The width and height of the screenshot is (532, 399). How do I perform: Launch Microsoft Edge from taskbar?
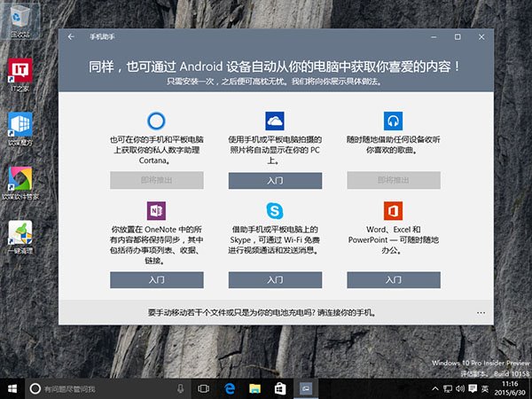click(x=230, y=389)
